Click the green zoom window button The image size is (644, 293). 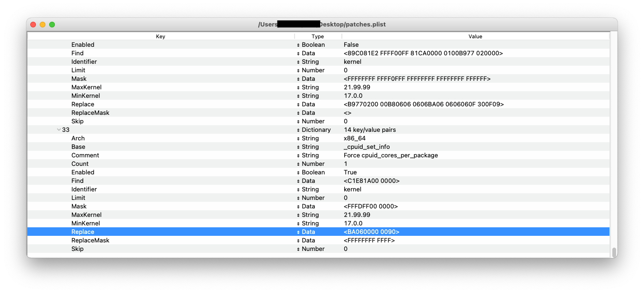(52, 25)
